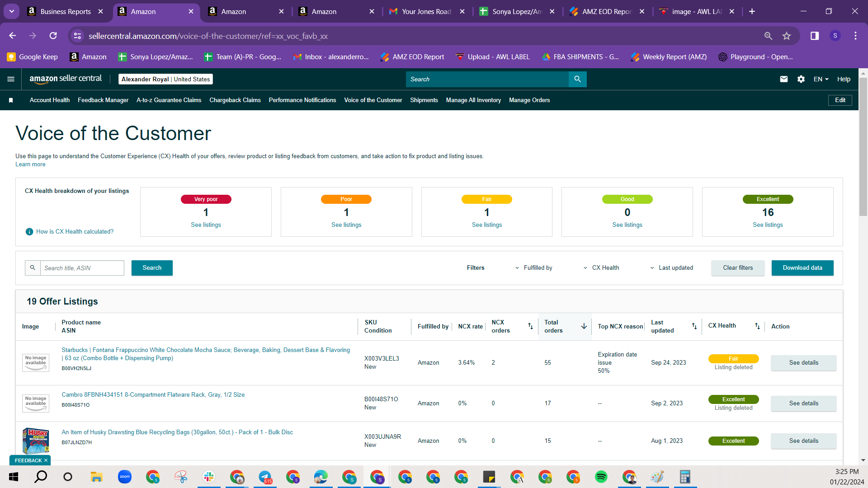
Task: Open the FBA SHIPMENTS bookmark
Action: [580, 57]
